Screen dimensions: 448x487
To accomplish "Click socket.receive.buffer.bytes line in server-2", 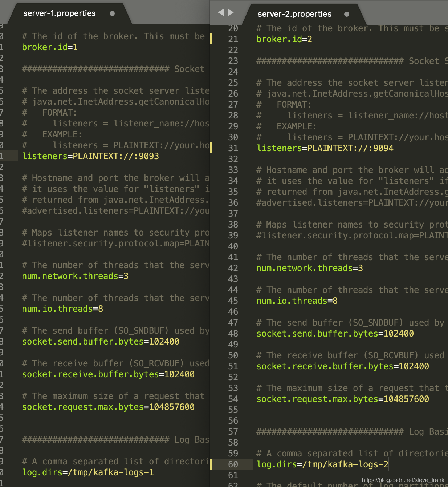I will coord(343,366).
